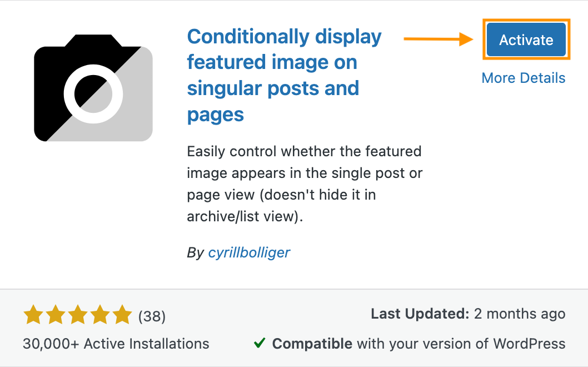The width and height of the screenshot is (588, 367).
Task: Click the orange arrow pointing to Activate
Action: 438,39
